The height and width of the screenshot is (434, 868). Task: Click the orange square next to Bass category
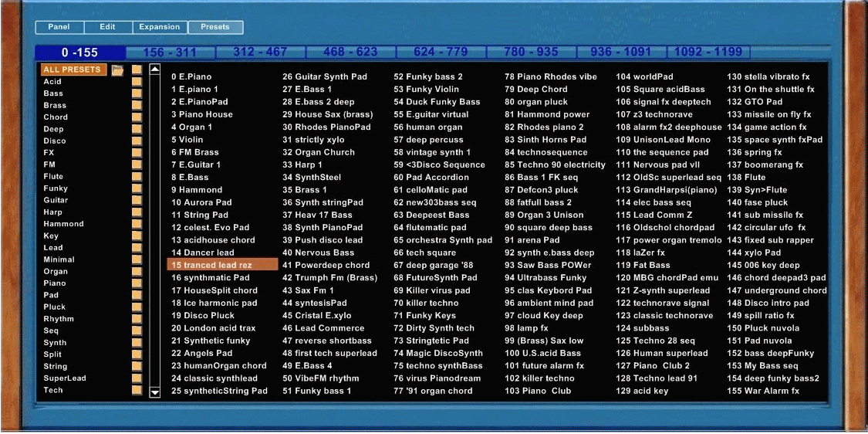137,93
